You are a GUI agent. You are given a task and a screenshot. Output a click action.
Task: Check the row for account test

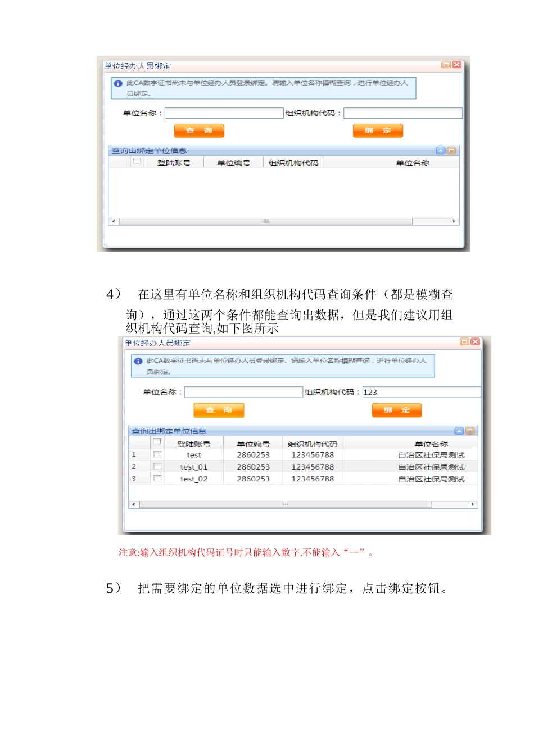(x=157, y=454)
